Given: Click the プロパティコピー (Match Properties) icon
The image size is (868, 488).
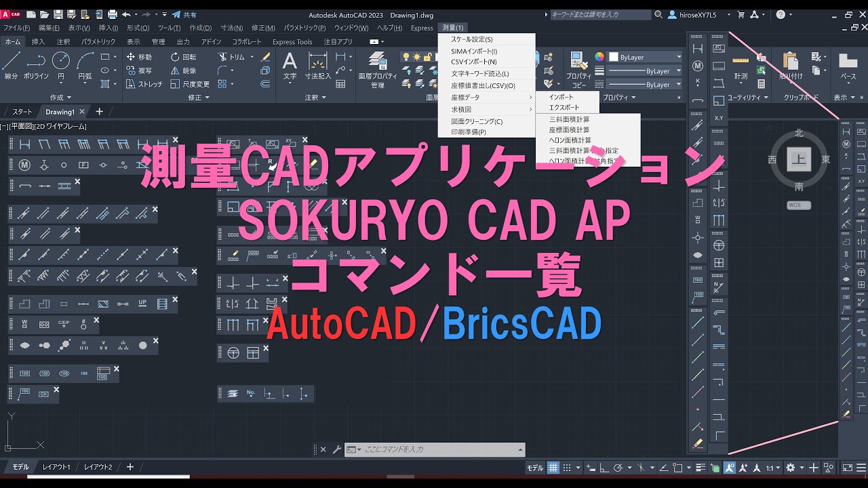Looking at the screenshot, I should [578, 70].
